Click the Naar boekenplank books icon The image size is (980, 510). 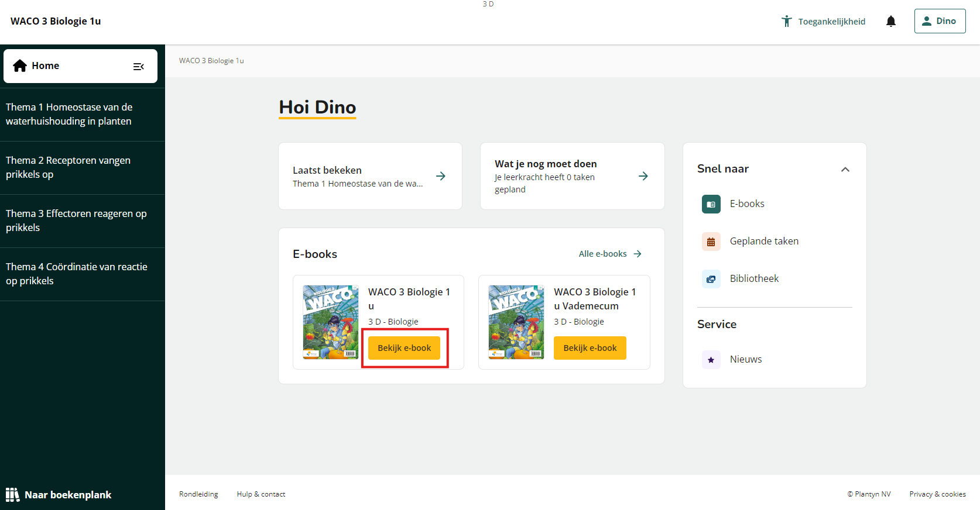(12, 495)
